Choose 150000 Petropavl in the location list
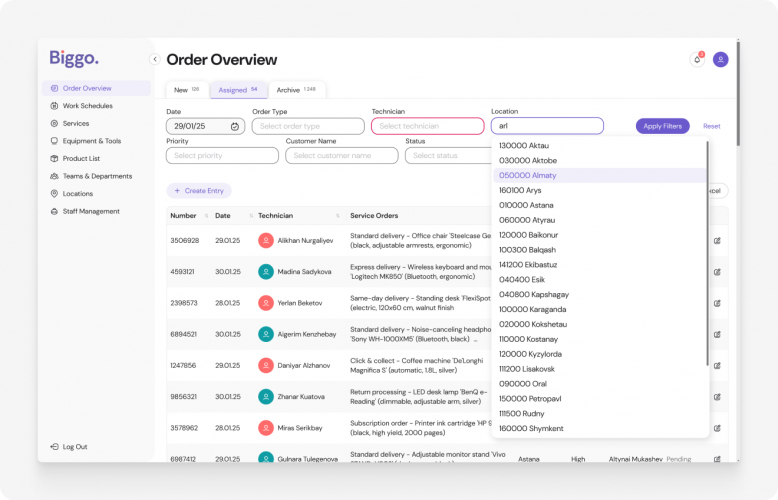Image resolution: width=778 pixels, height=500 pixels. (599, 399)
